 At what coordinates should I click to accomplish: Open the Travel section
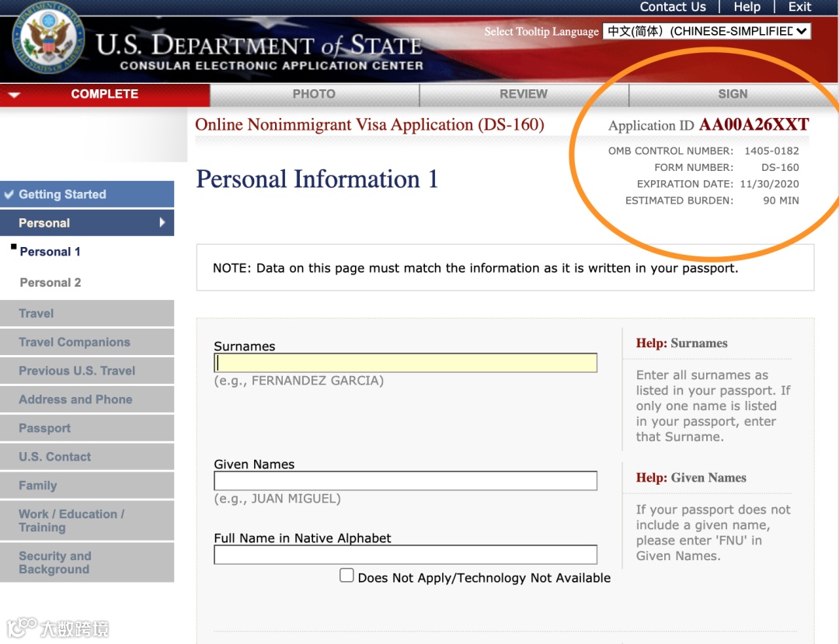pos(87,313)
